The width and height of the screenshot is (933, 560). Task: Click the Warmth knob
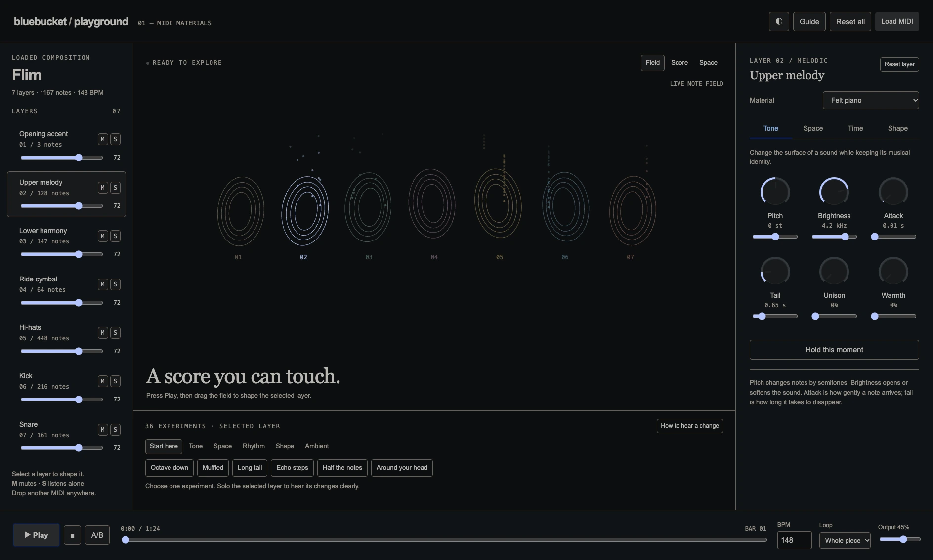(893, 271)
